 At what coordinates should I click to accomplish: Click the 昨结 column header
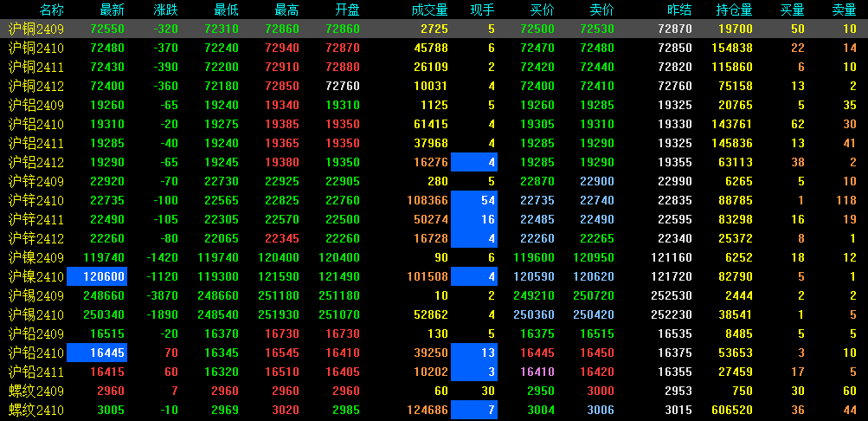[x=680, y=10]
